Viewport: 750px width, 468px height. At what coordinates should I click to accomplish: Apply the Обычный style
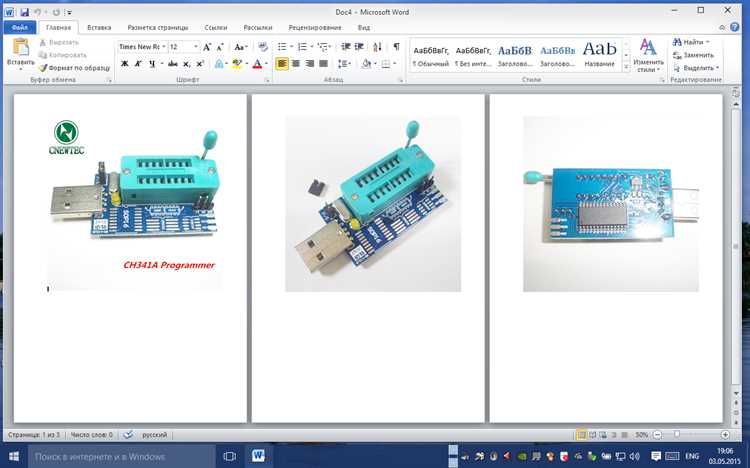430,56
